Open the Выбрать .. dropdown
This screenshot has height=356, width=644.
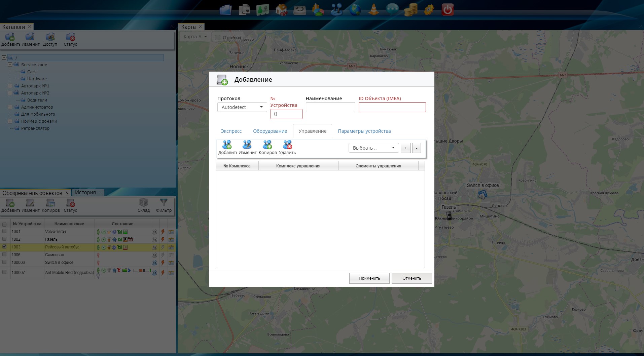click(x=373, y=148)
